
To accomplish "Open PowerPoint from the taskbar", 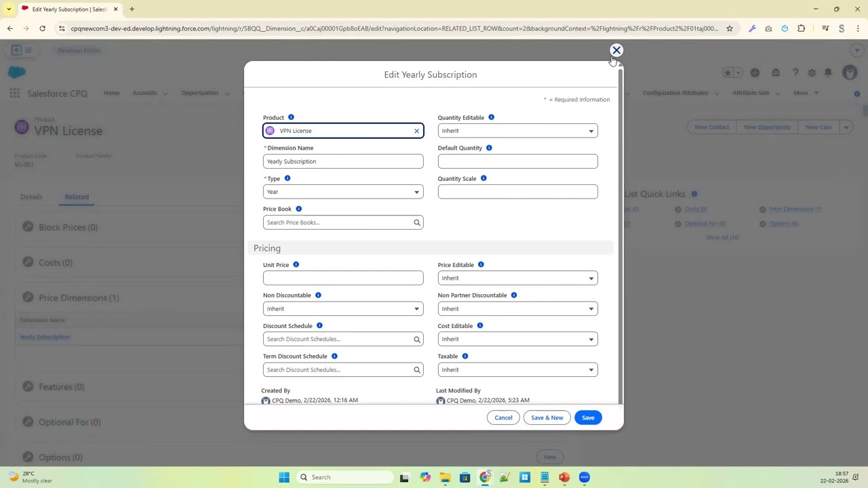I will coord(564,477).
